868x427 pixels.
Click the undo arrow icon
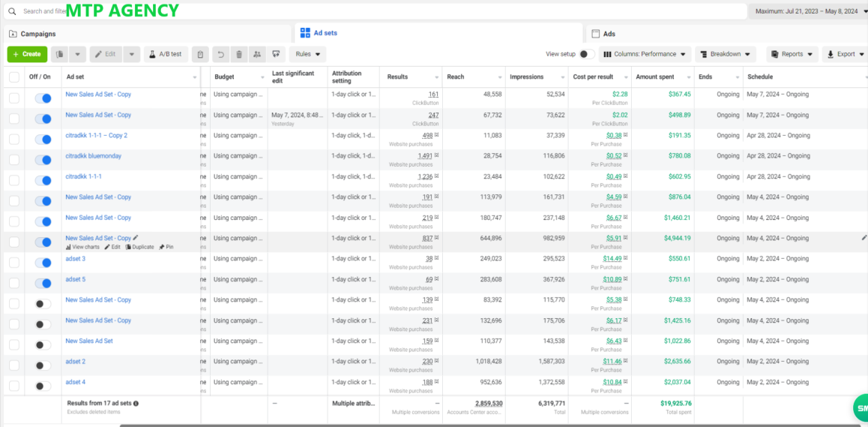221,54
